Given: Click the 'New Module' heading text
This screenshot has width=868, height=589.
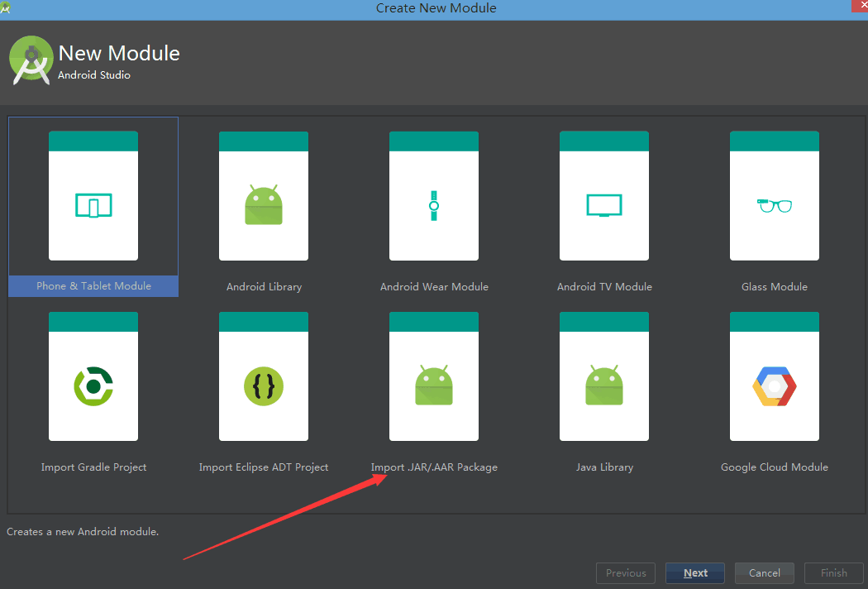Looking at the screenshot, I should [x=119, y=53].
